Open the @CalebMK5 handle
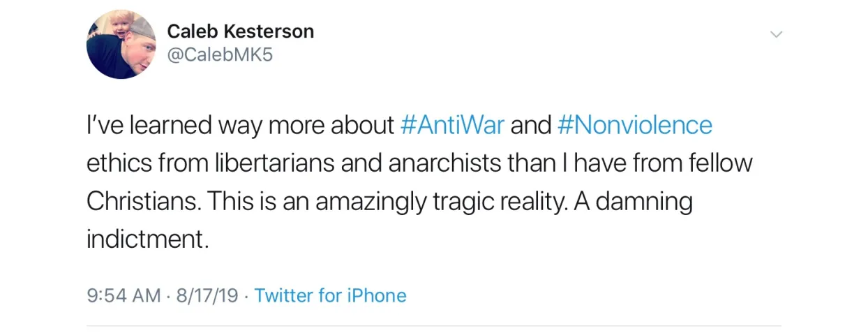The image size is (868, 333). [x=220, y=54]
